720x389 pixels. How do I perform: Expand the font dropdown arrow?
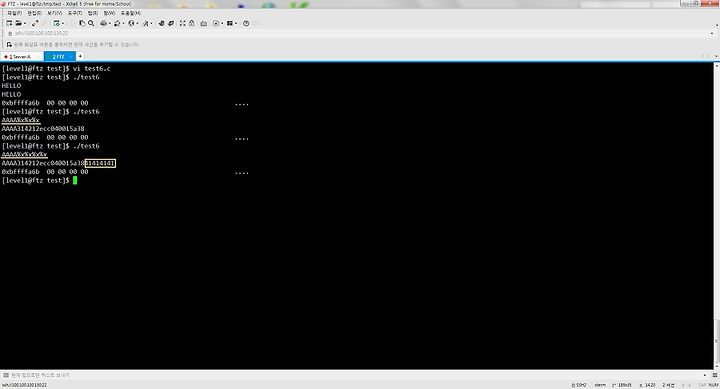(x=152, y=23)
